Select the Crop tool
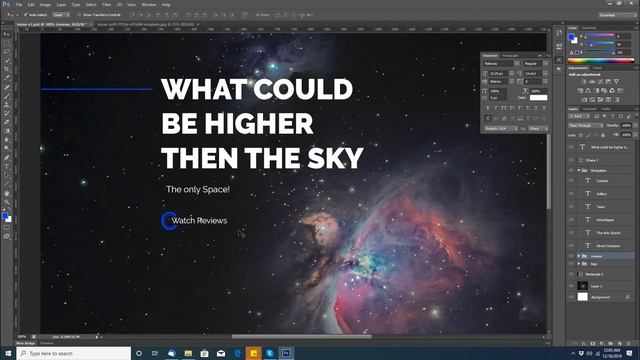This screenshot has width=640, height=360. pos(7,69)
